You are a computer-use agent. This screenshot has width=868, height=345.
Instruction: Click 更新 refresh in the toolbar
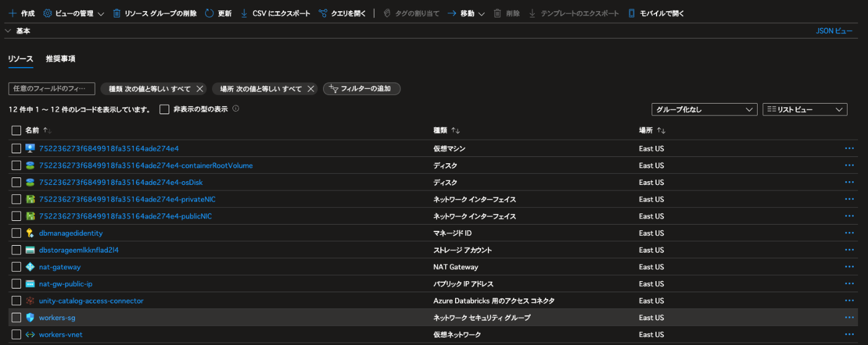[218, 13]
